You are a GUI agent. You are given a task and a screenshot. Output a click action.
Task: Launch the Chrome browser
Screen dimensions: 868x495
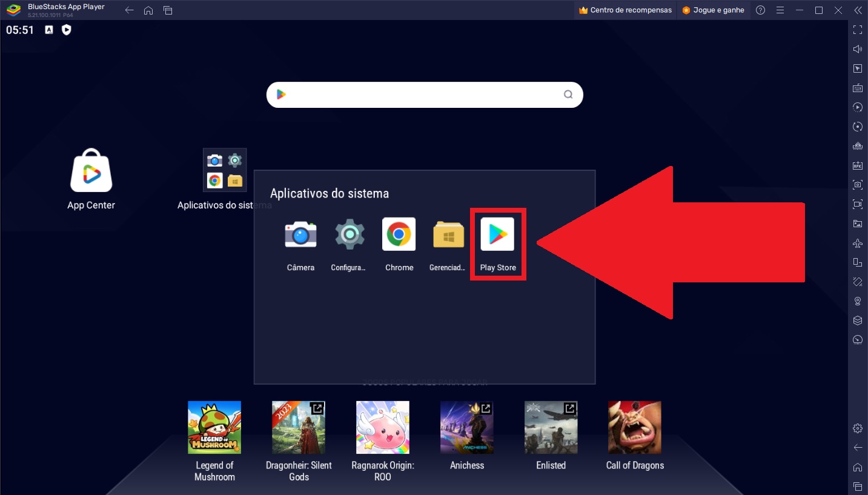tap(399, 234)
